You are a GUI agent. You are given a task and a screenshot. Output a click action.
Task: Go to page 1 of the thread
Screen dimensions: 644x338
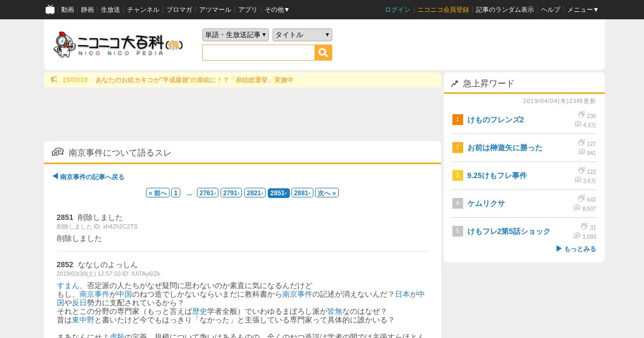(175, 193)
